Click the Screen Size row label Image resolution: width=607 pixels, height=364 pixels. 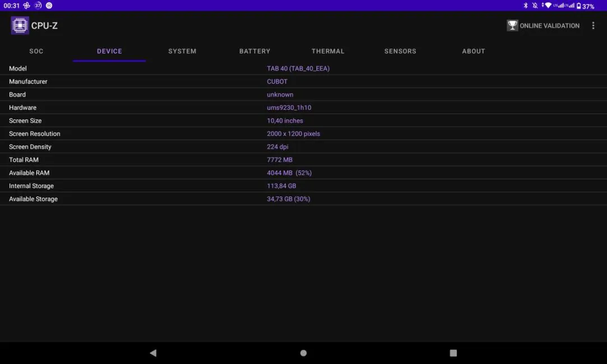(25, 121)
